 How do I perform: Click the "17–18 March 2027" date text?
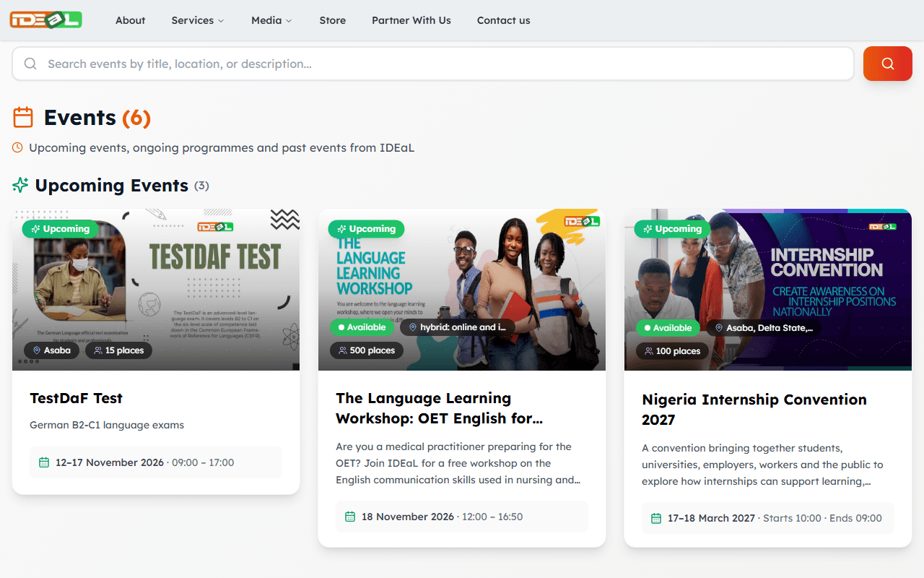711,518
